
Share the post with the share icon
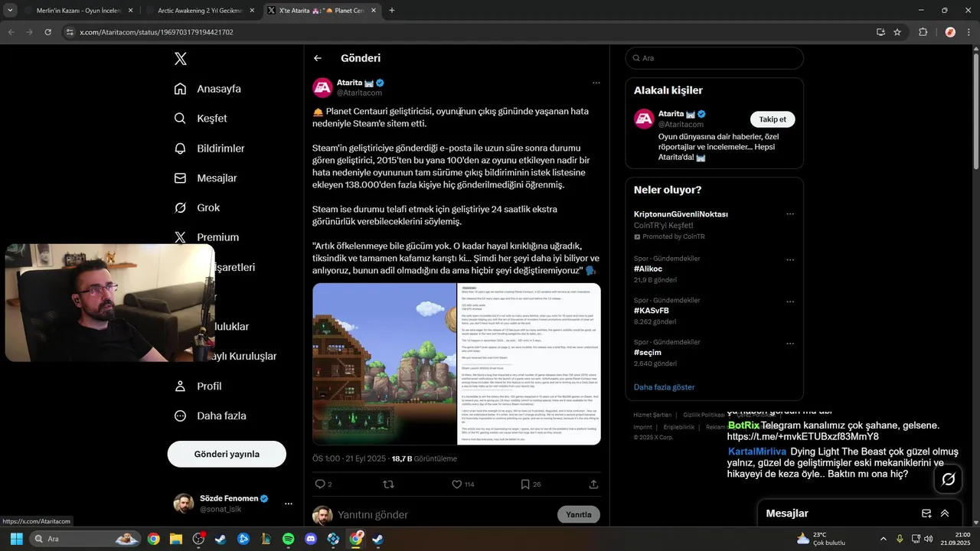click(x=593, y=484)
